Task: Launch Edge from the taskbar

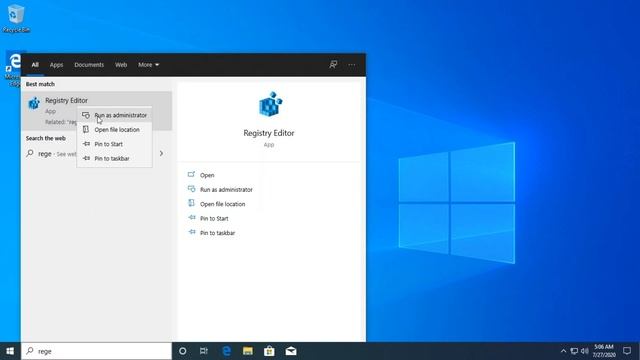Action: coord(226,351)
